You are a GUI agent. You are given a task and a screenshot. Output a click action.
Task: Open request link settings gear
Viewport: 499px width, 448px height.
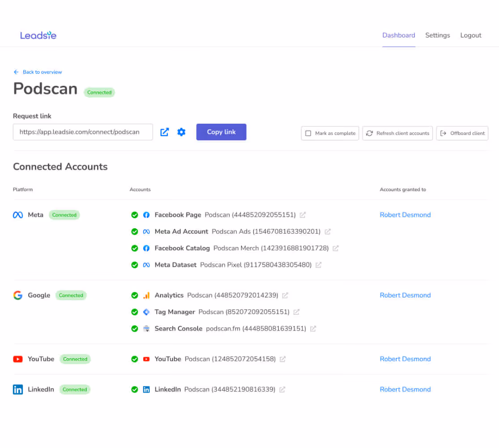(x=181, y=132)
